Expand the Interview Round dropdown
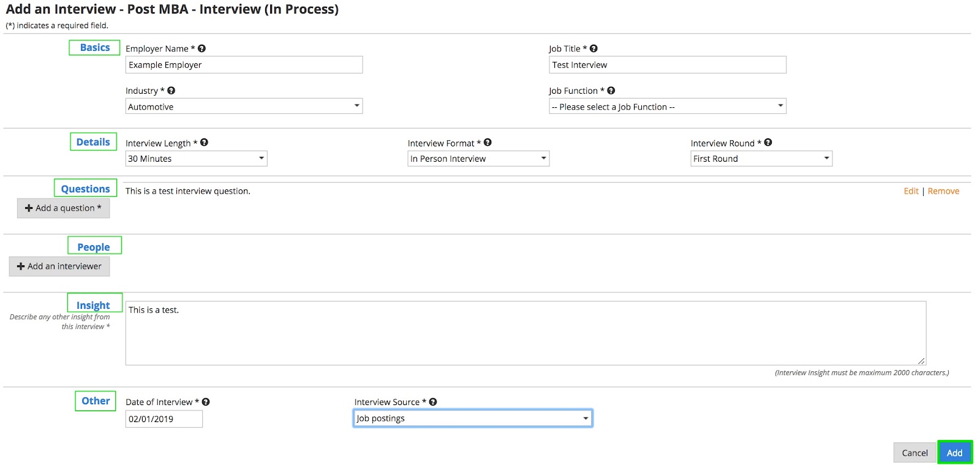The width and height of the screenshot is (980, 465). 761,159
